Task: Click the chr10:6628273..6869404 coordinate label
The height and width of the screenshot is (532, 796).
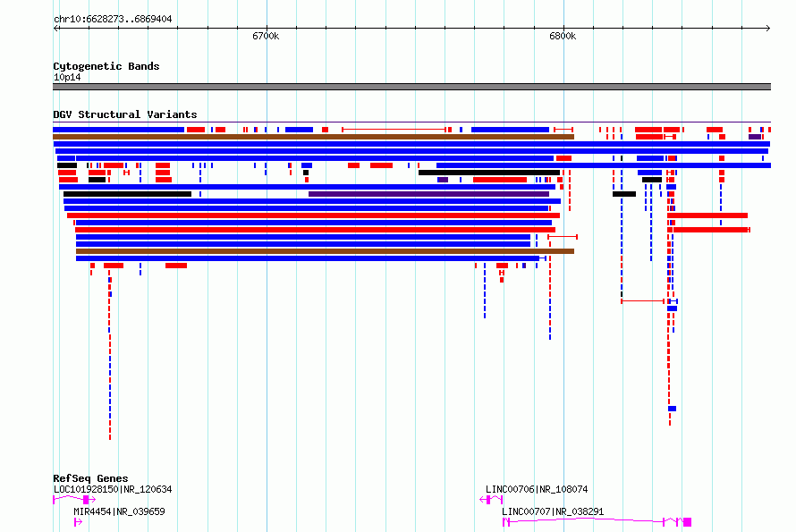Action: 113,20
